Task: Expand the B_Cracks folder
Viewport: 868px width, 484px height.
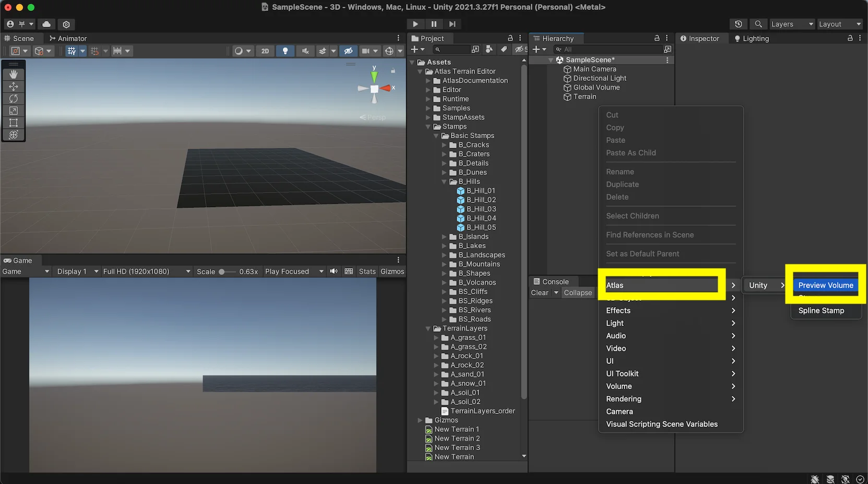Action: pos(444,145)
